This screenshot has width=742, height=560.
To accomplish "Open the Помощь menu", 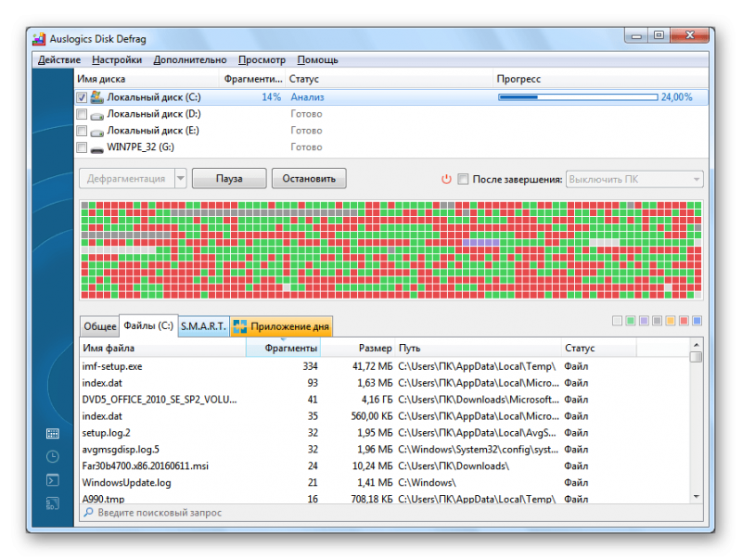I will [x=317, y=60].
